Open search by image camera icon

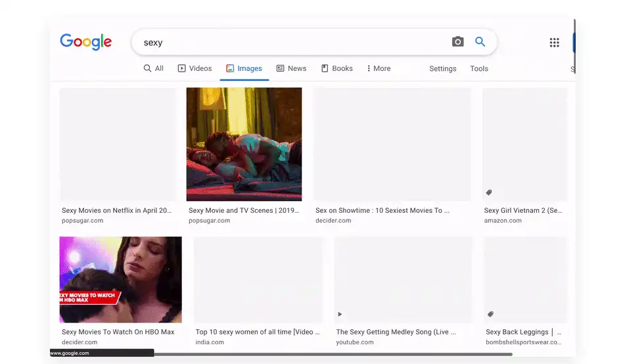[x=457, y=42]
